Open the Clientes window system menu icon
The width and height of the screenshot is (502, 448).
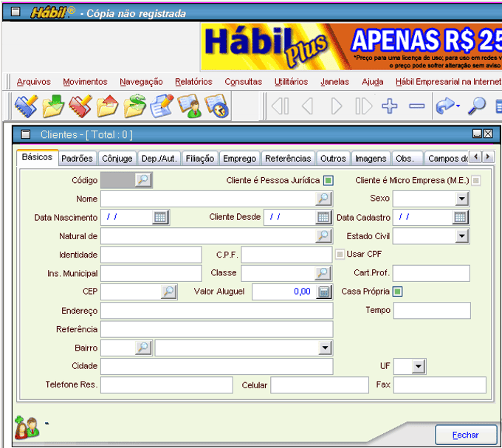(x=25, y=134)
